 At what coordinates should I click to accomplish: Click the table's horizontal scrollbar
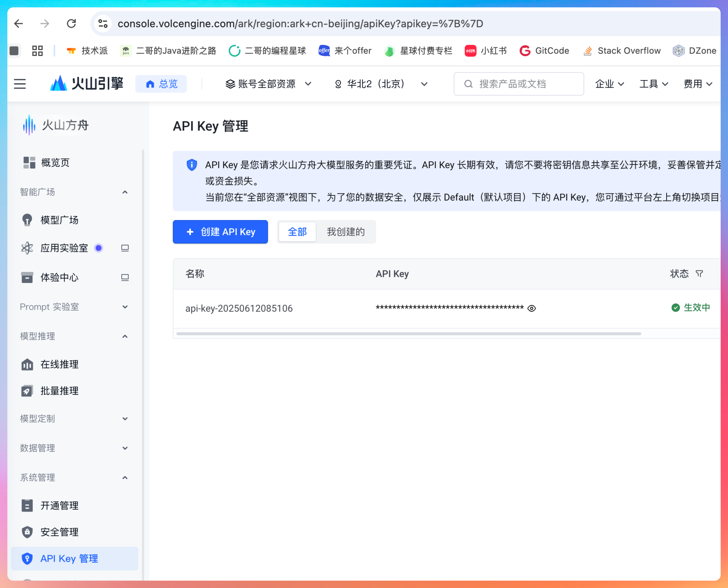pyautogui.click(x=408, y=334)
